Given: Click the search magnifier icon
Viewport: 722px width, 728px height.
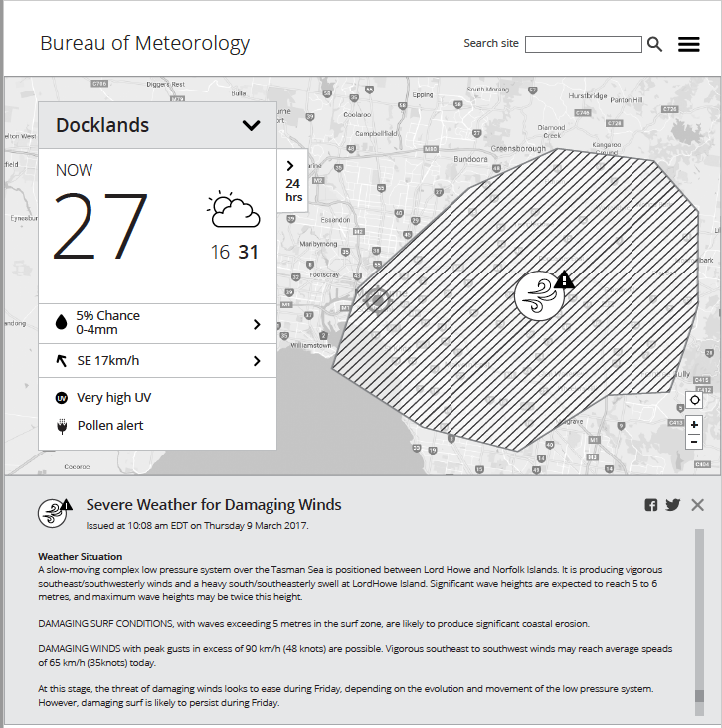Looking at the screenshot, I should click(x=654, y=44).
